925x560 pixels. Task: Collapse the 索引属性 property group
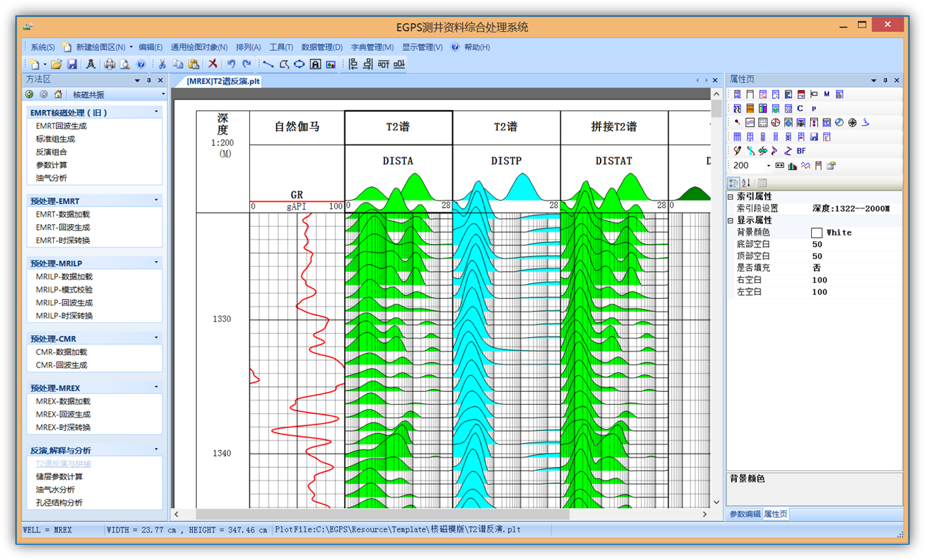[731, 197]
